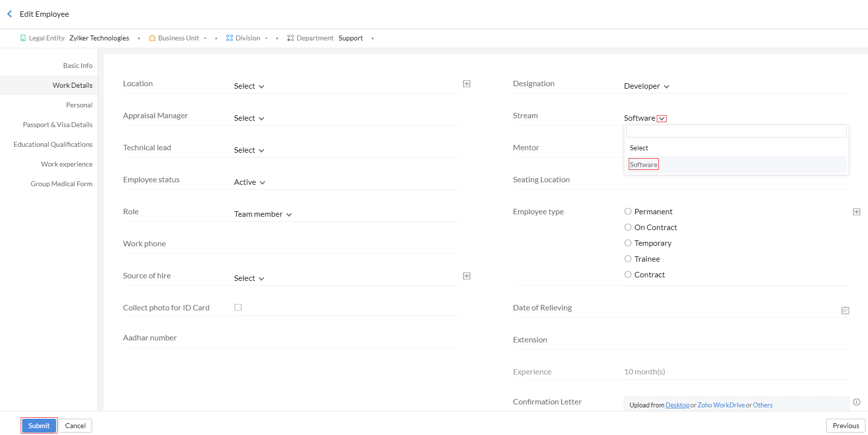Screen dimensions: 868x435
Task: Click the back arrow beside Edit Employee
Action: pyautogui.click(x=9, y=14)
